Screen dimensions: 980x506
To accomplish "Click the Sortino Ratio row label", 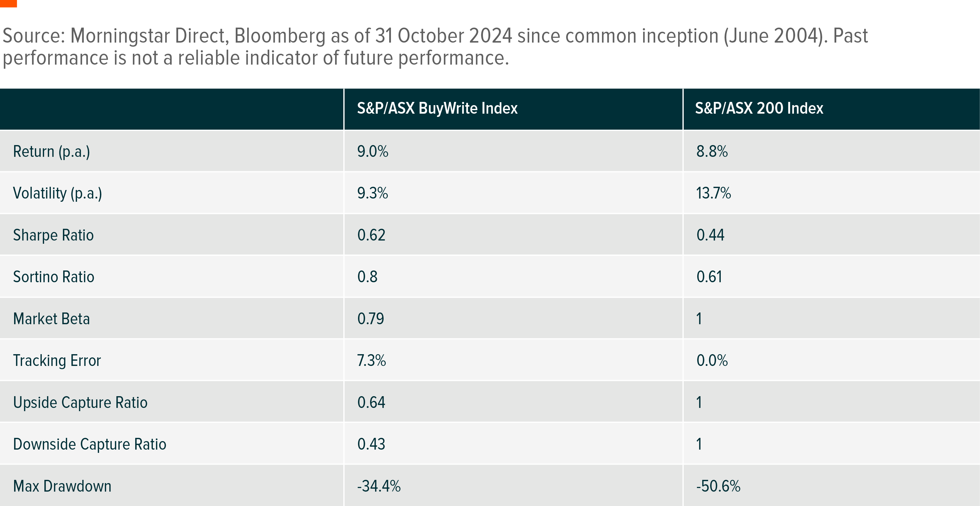I will point(53,277).
